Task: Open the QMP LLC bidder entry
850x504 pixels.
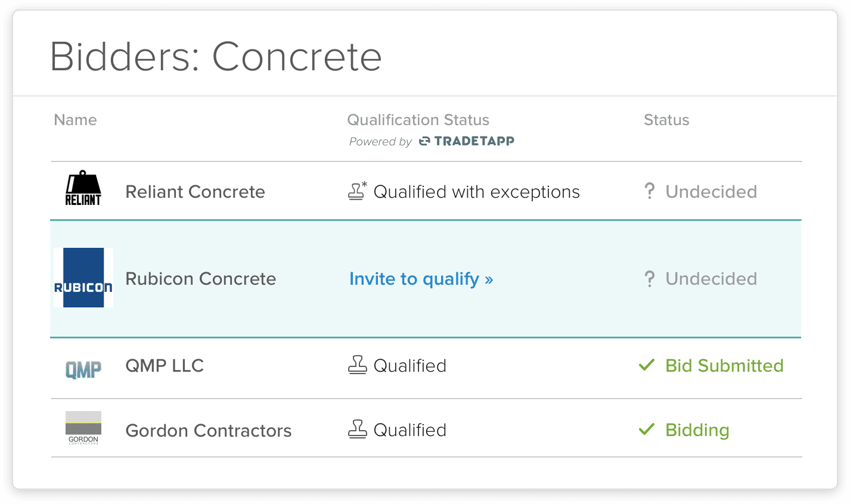Action: click(165, 366)
